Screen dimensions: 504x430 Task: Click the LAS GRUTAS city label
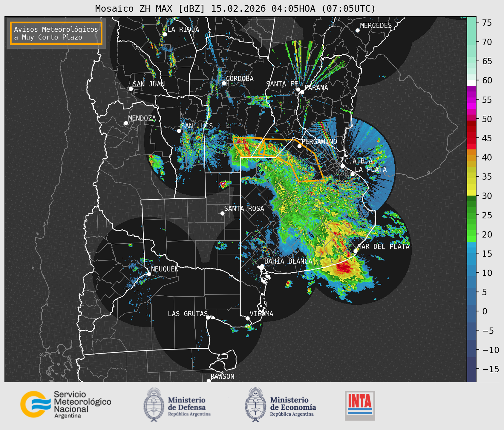coord(188,314)
